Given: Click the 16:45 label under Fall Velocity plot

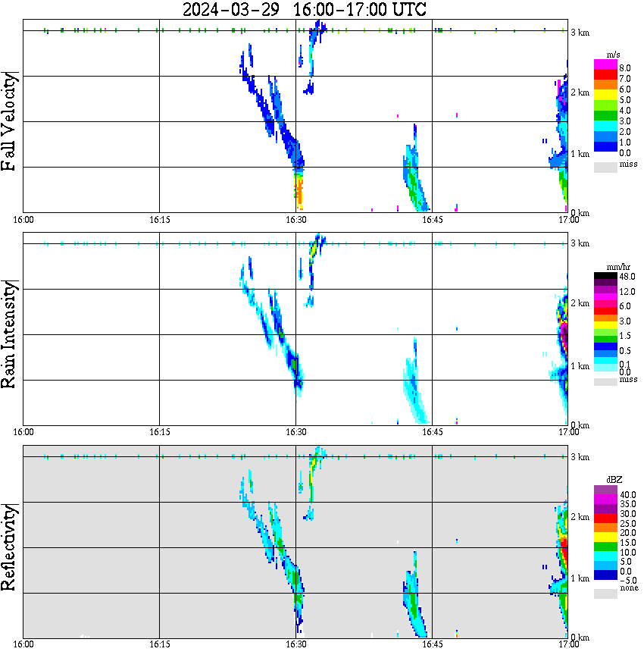Looking at the screenshot, I should (432, 220).
